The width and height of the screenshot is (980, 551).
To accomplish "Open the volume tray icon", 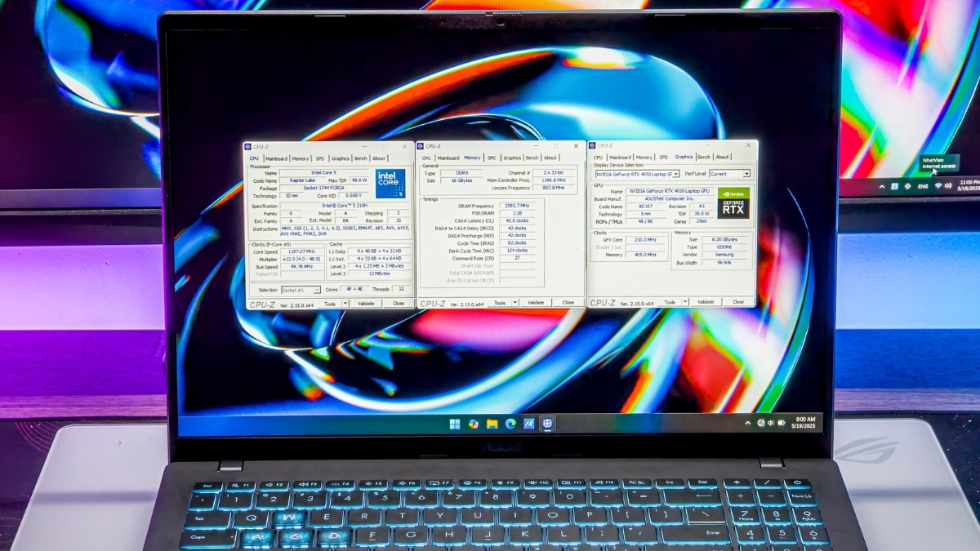I will coord(771,423).
